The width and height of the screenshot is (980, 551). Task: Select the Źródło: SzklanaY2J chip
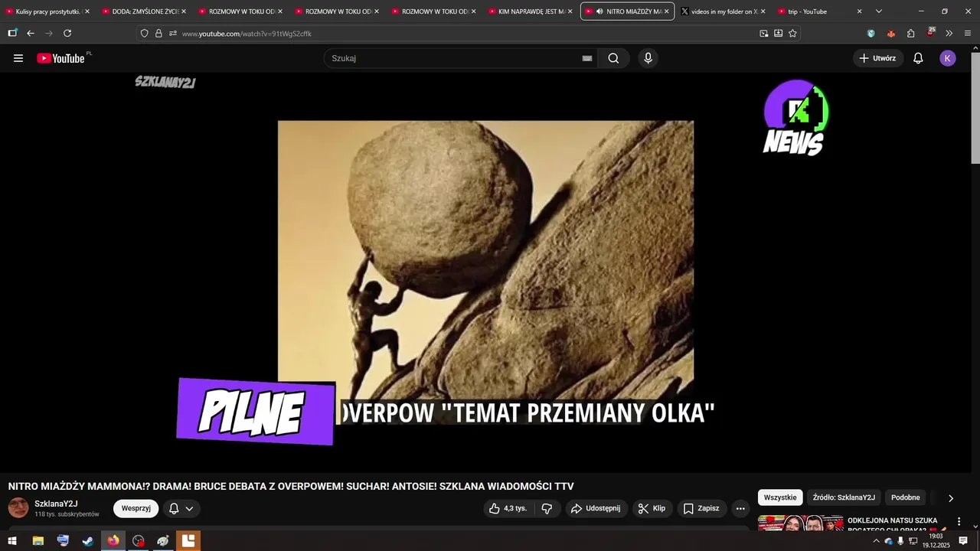point(844,497)
